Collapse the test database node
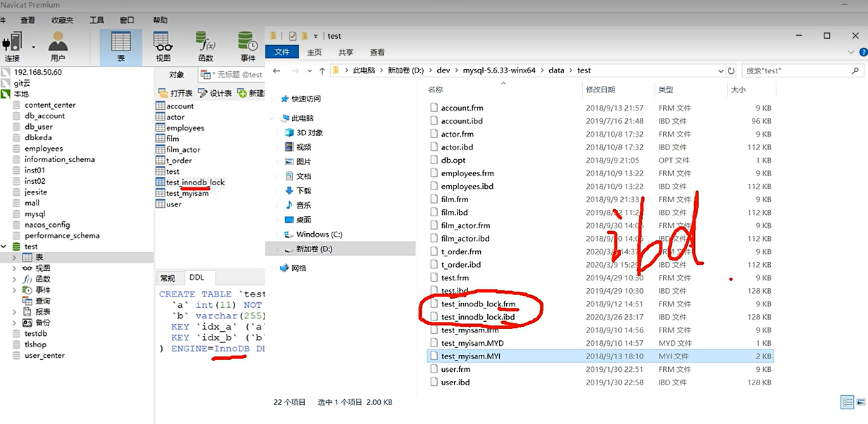 (5, 247)
